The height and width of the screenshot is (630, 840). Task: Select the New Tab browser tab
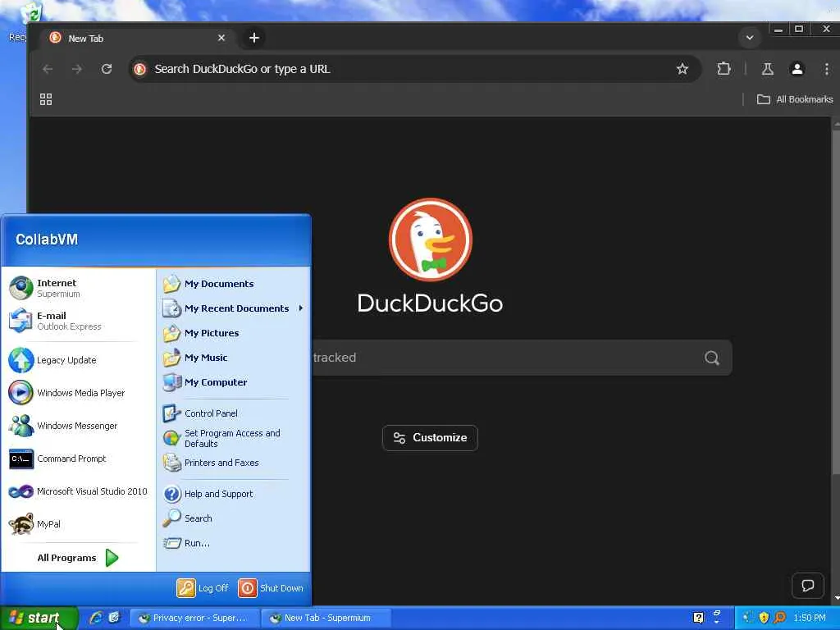click(x=137, y=38)
